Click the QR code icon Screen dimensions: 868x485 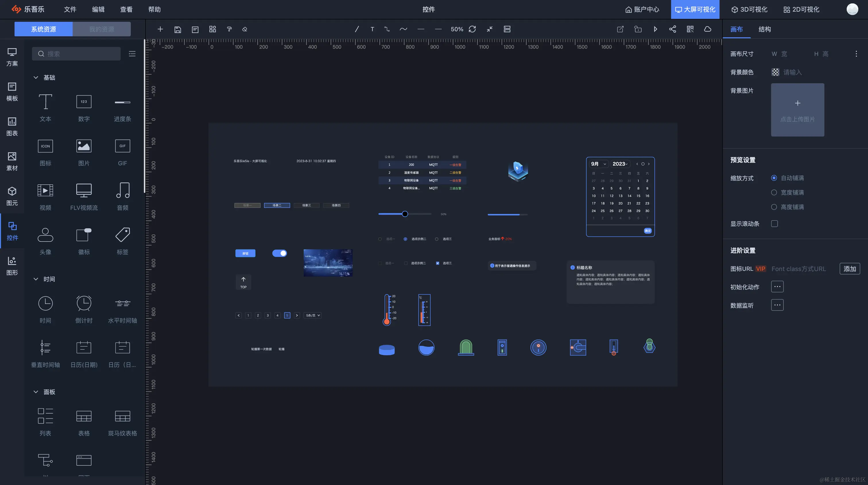tap(690, 29)
